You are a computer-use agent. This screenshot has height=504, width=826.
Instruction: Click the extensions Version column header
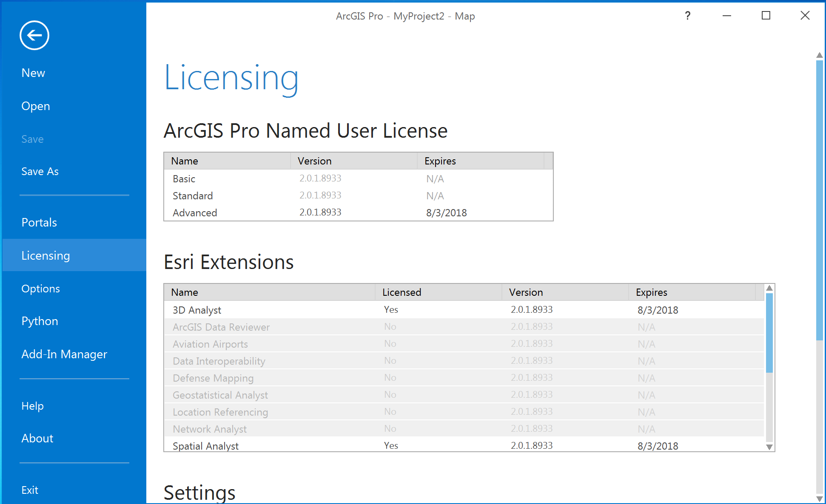click(565, 292)
